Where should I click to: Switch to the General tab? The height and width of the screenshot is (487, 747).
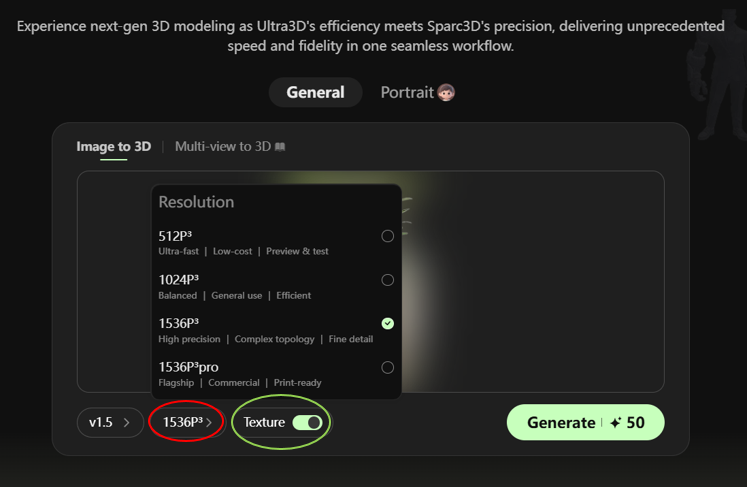point(315,93)
